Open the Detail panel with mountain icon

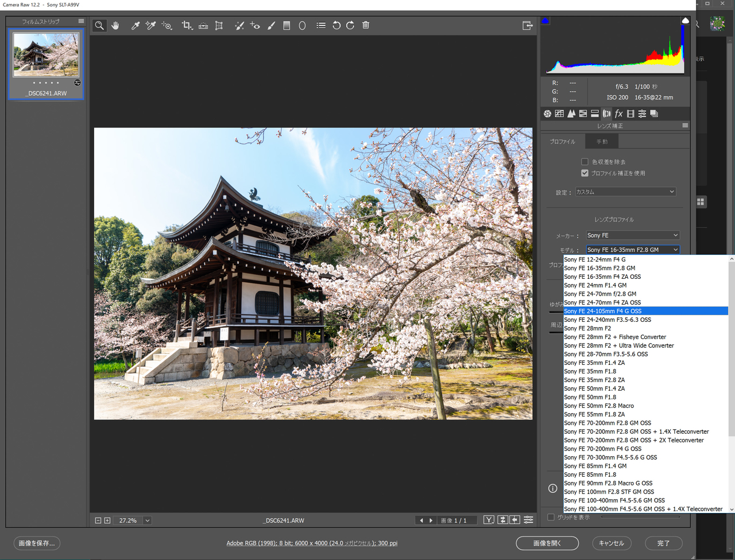click(571, 114)
